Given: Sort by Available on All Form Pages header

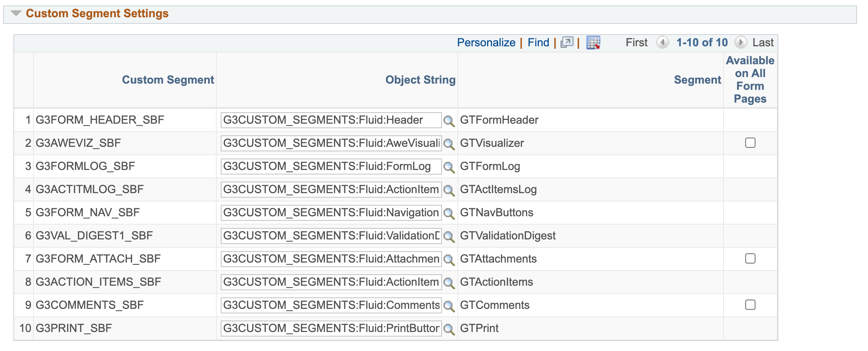Looking at the screenshot, I should coord(750,80).
